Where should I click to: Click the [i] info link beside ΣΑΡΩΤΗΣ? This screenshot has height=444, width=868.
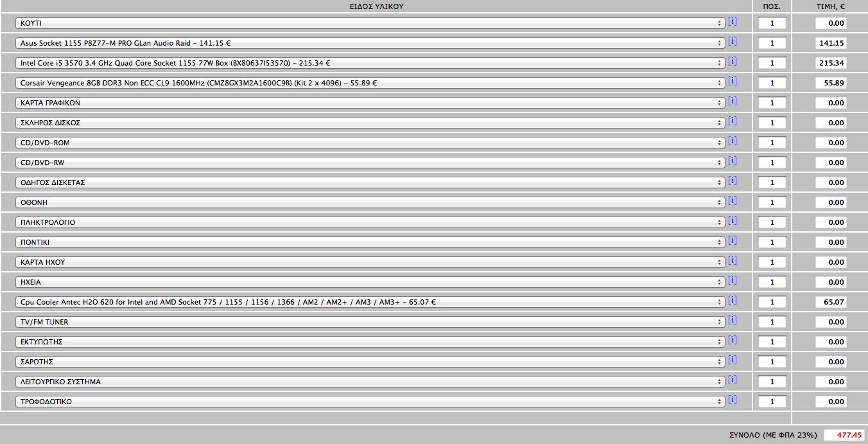(x=733, y=360)
